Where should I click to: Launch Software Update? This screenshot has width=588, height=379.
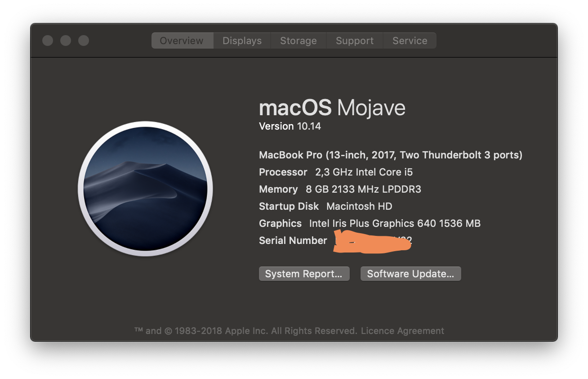pos(410,274)
